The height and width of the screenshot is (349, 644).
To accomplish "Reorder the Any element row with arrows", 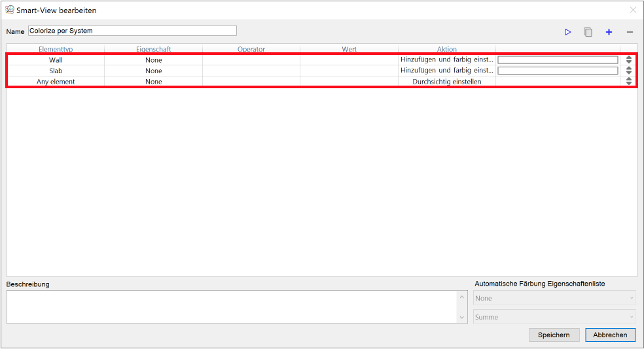I will (x=629, y=81).
